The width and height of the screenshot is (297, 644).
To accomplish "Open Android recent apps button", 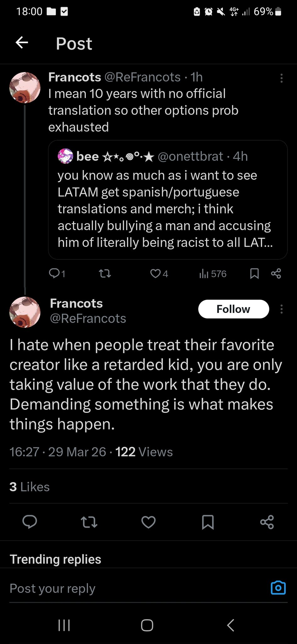I will point(64,625).
